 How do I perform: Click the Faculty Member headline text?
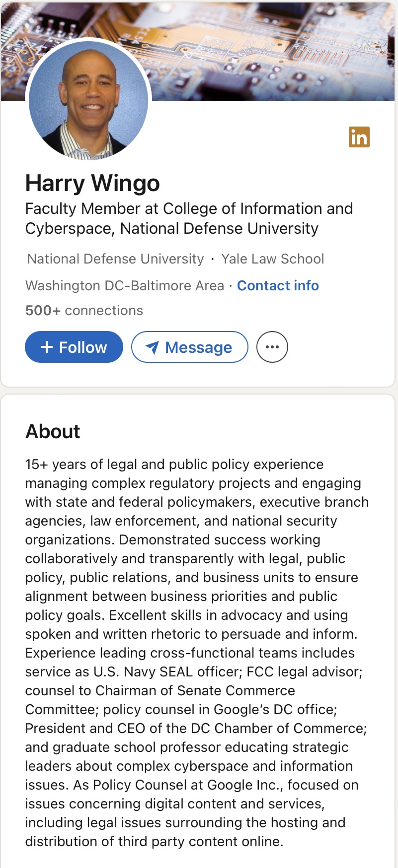[x=189, y=218]
